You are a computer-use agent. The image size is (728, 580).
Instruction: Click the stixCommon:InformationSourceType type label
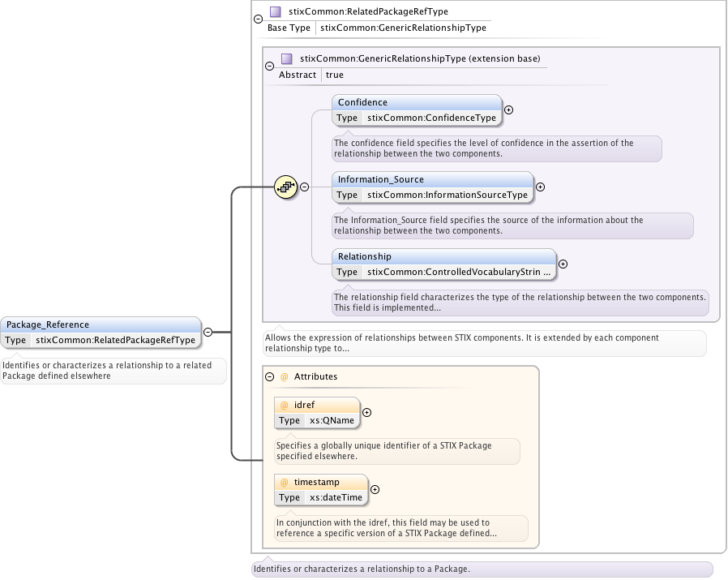448,195
